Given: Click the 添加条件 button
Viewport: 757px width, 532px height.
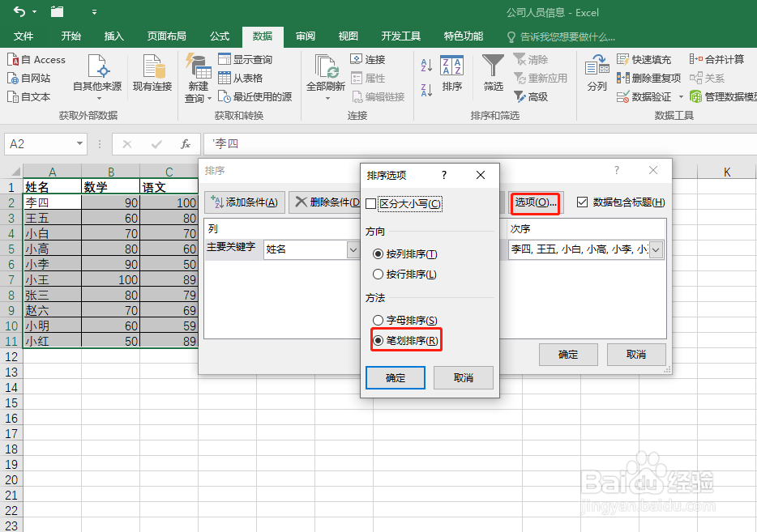Looking at the screenshot, I should point(245,201).
